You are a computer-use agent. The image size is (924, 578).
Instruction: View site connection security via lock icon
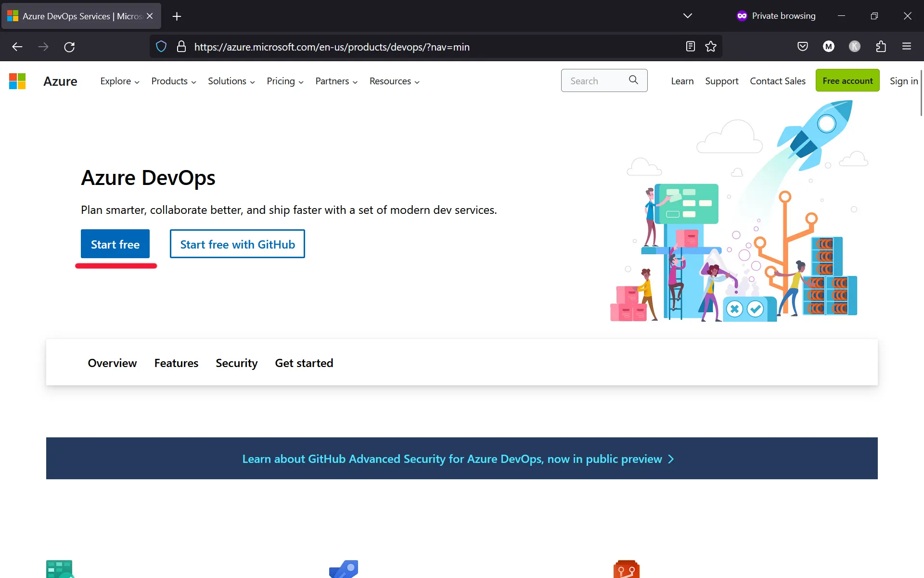click(181, 46)
